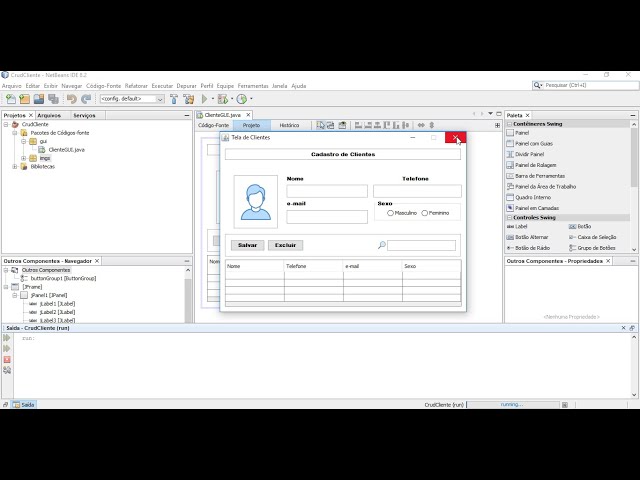Switch to the Arquivos tab
640x480 pixels.
pyautogui.click(x=49, y=116)
